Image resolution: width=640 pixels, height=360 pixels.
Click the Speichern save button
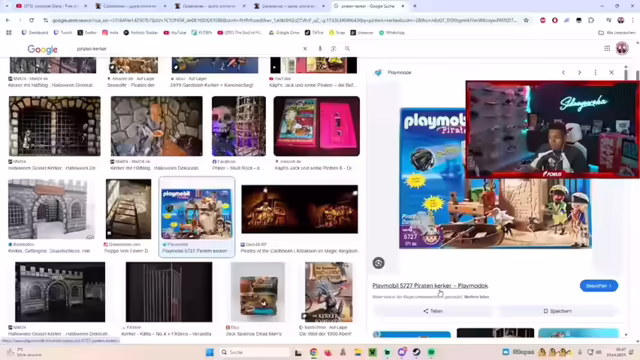558,311
